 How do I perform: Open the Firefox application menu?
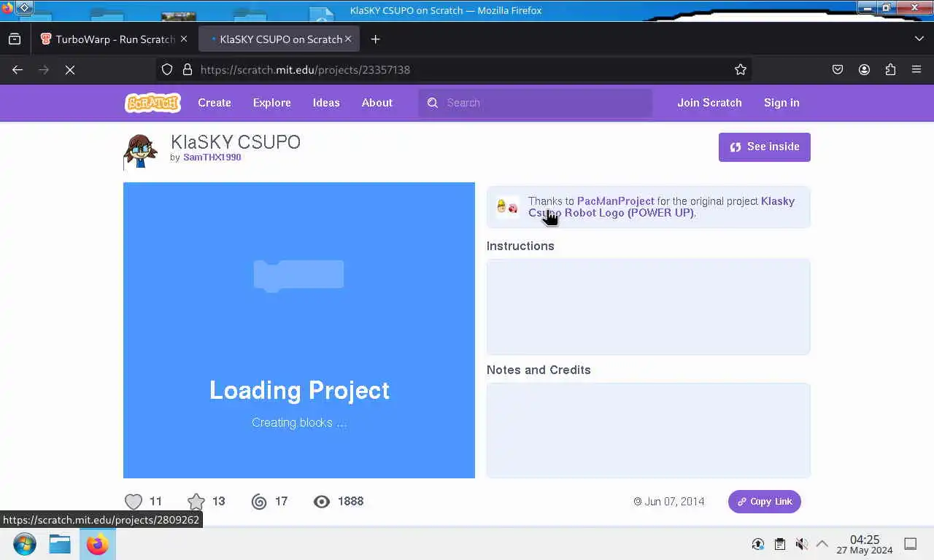[x=916, y=70]
